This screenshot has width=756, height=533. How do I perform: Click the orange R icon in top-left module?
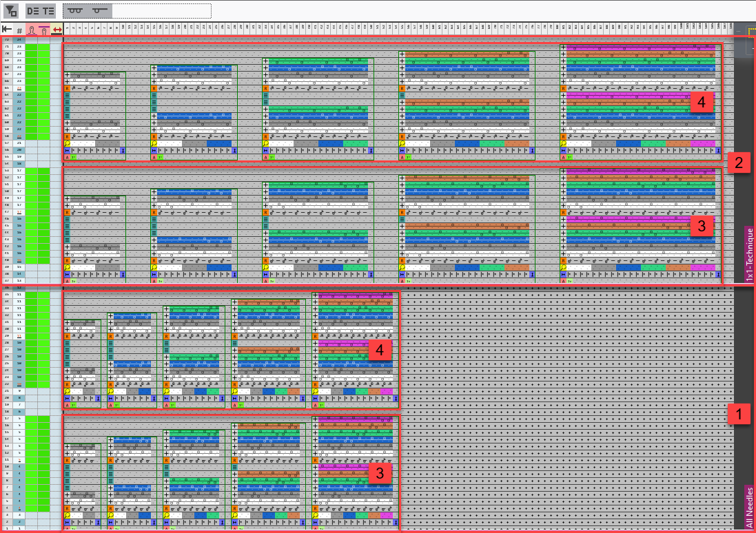click(x=68, y=88)
